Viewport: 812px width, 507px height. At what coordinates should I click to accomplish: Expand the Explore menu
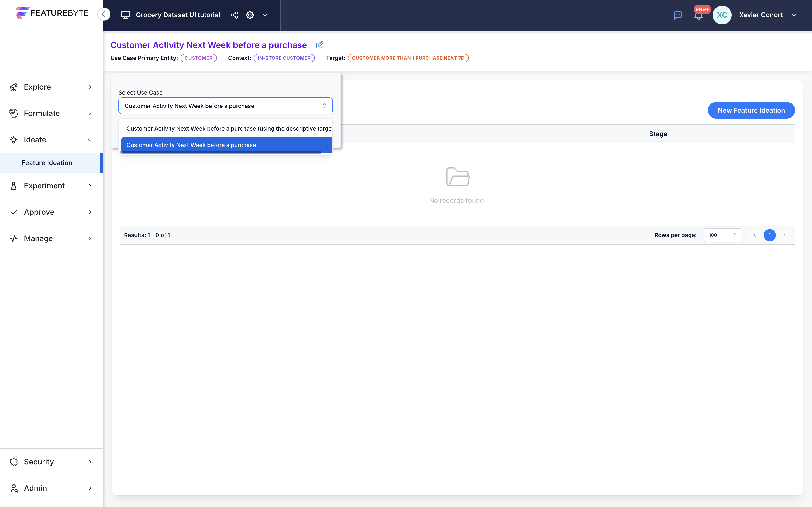(51, 87)
